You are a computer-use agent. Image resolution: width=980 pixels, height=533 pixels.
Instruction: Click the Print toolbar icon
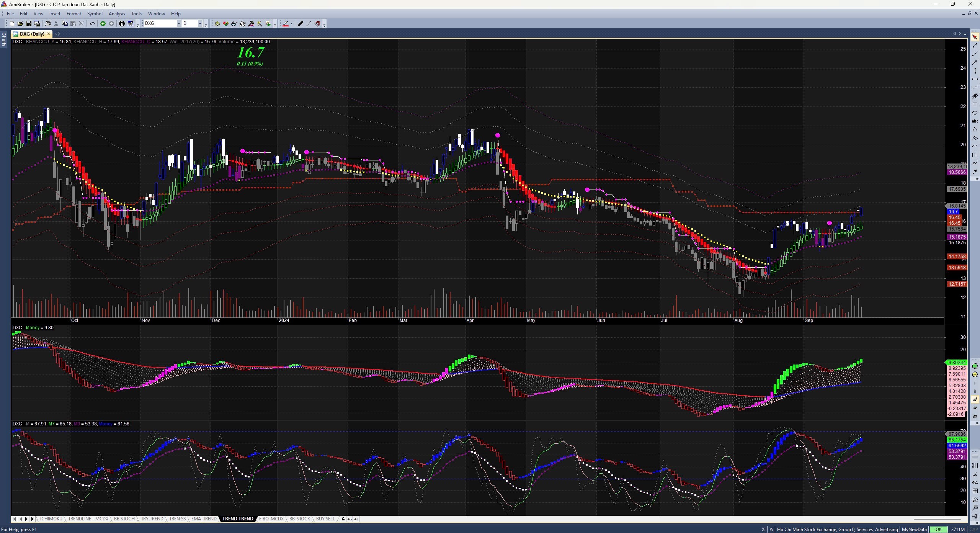[x=47, y=23]
